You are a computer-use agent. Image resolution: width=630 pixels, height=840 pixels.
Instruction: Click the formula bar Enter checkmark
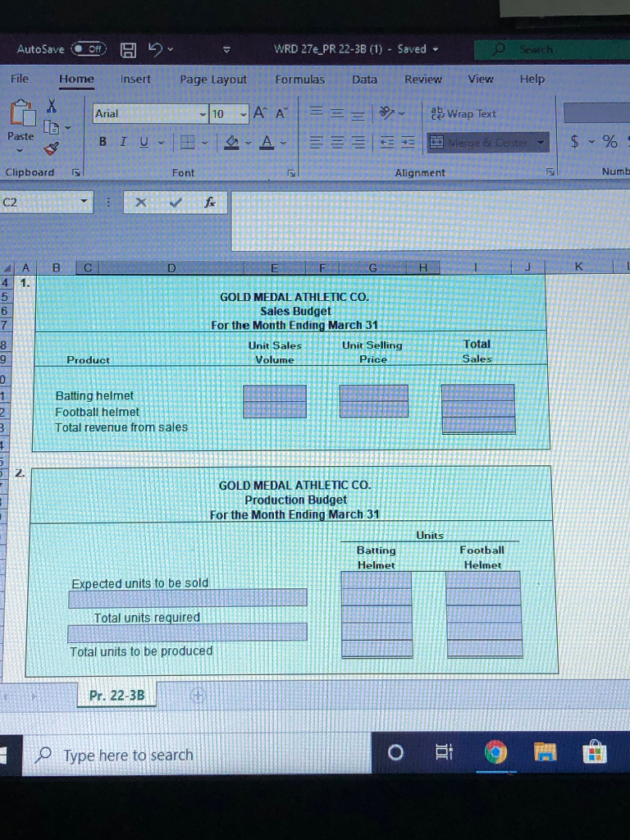click(x=176, y=203)
